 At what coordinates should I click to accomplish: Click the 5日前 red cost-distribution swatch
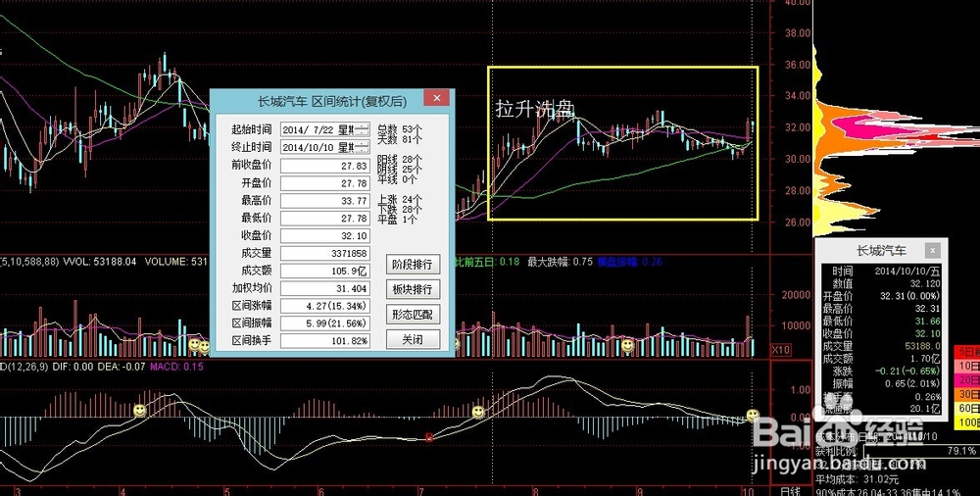965,352
